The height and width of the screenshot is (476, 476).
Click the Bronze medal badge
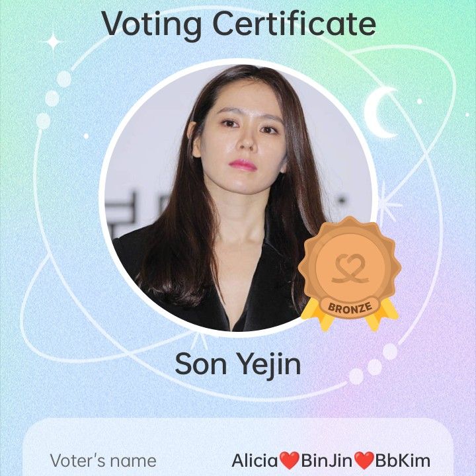pos(350,273)
